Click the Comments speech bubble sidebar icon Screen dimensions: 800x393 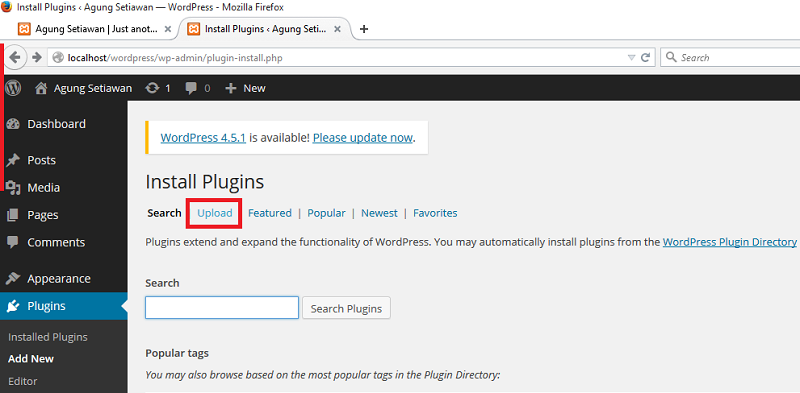click(x=13, y=242)
